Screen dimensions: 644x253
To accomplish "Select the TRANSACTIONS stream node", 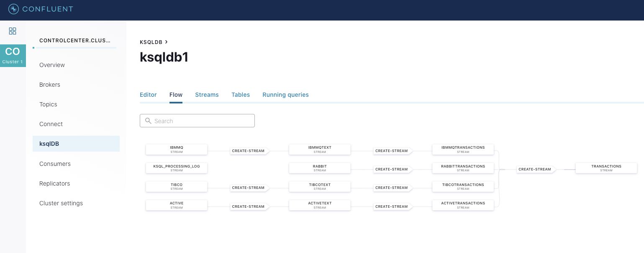I will pyautogui.click(x=606, y=168).
